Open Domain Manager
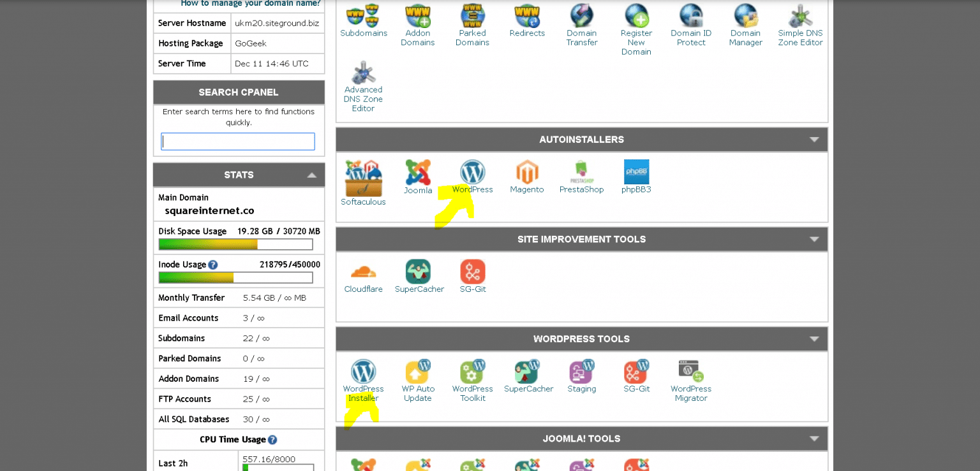This screenshot has width=980, height=471. tap(745, 25)
